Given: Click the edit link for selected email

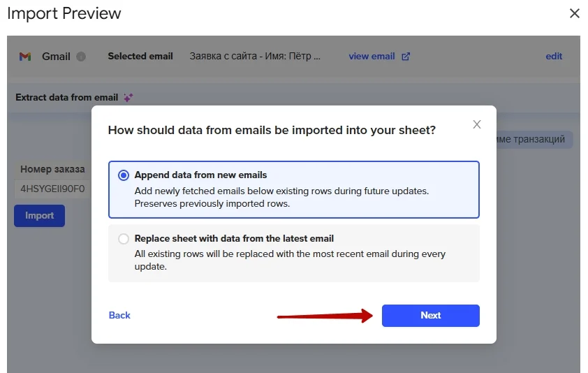Looking at the screenshot, I should pyautogui.click(x=554, y=57).
